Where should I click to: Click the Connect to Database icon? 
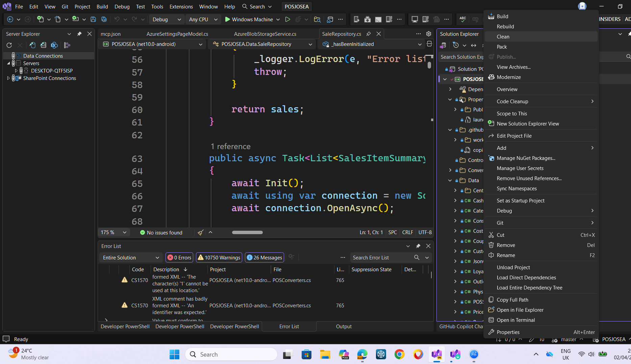pos(32,45)
